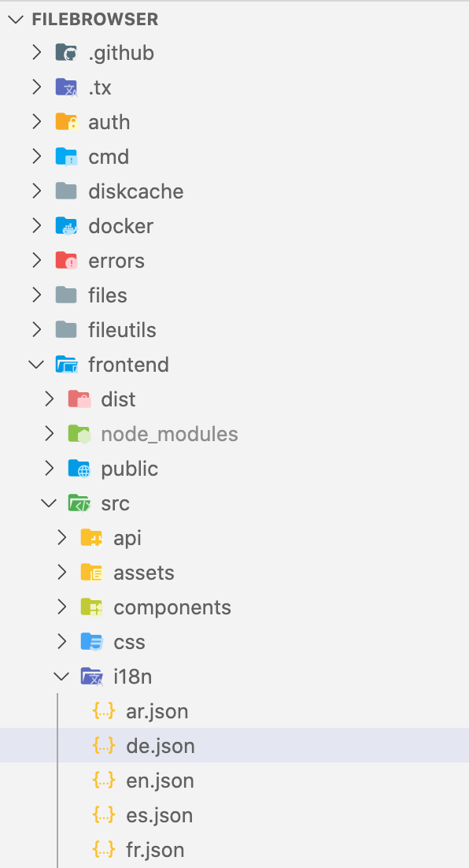Open the .github folder icon
The width and height of the screenshot is (469, 868).
pos(66,53)
